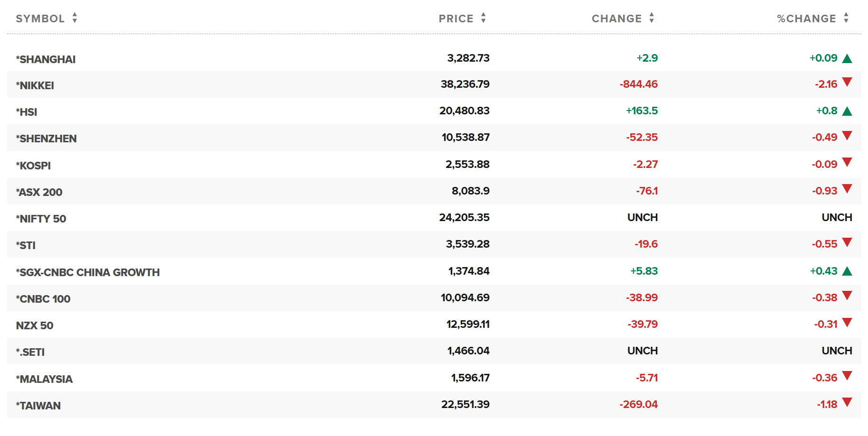Select NZX 50 price 12,599.11

[x=468, y=324]
